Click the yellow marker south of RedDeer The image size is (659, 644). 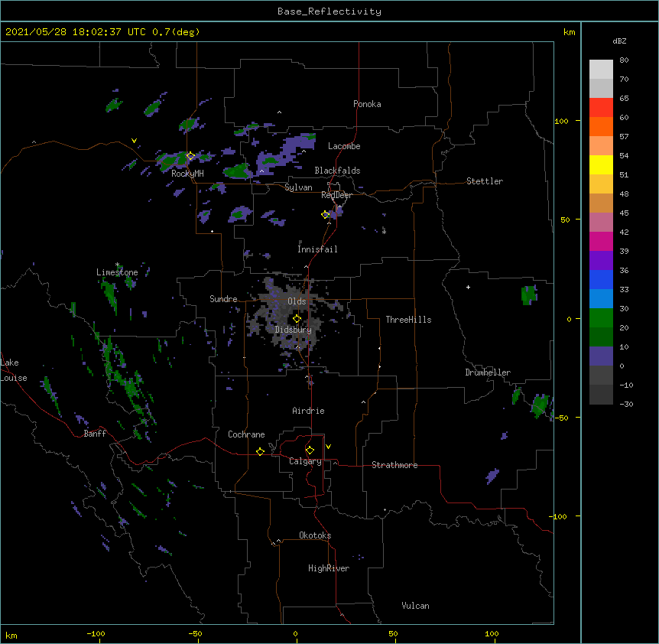point(325,215)
